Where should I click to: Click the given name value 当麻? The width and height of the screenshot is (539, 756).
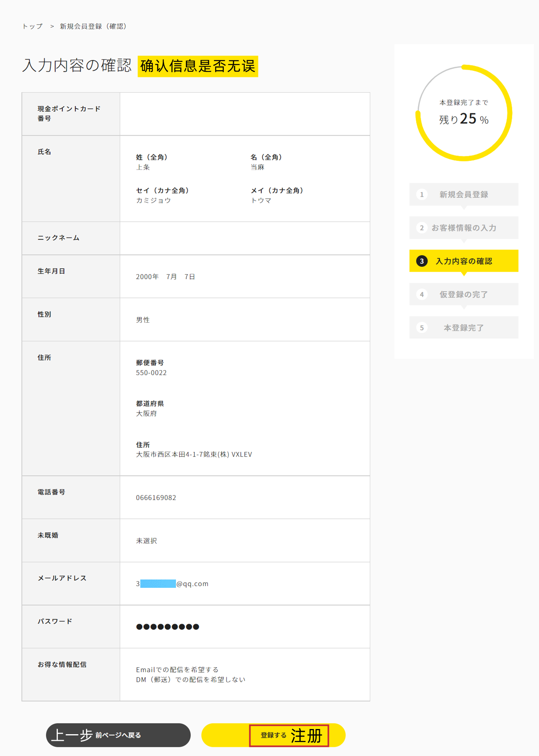(x=258, y=167)
